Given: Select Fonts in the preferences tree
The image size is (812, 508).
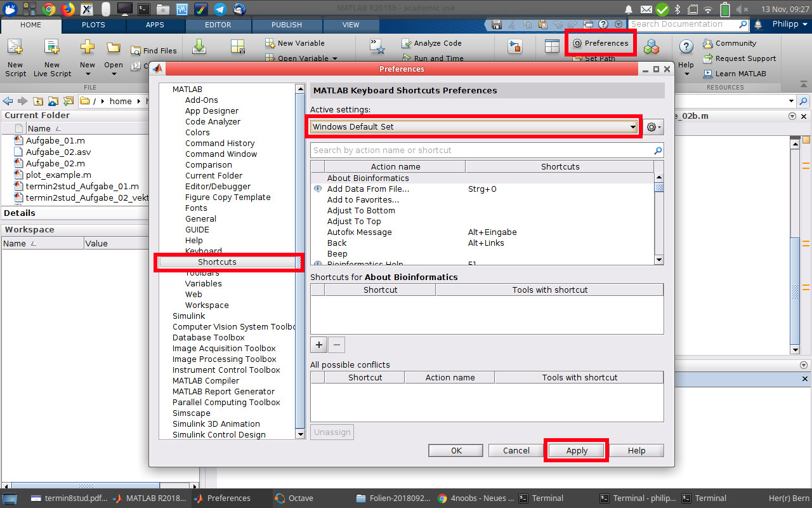Looking at the screenshot, I should pos(196,208).
